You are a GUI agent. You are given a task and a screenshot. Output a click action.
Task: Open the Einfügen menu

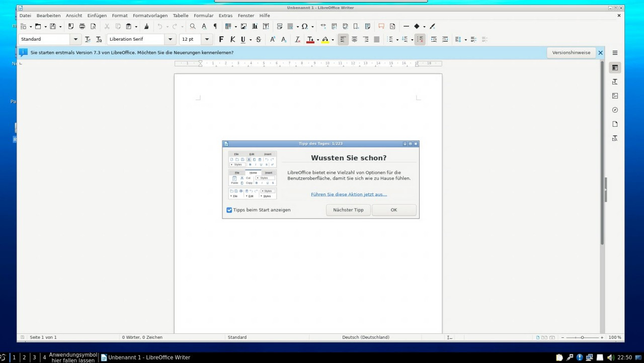click(x=97, y=16)
